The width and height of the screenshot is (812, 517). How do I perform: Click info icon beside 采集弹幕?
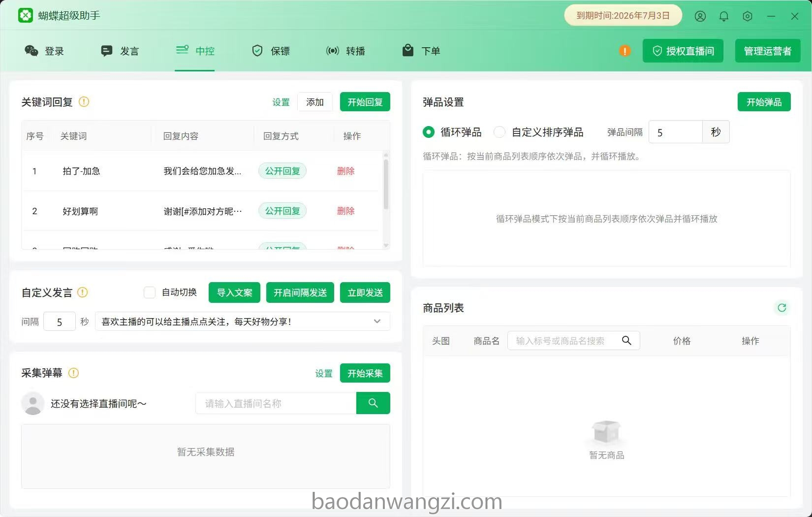click(x=73, y=373)
